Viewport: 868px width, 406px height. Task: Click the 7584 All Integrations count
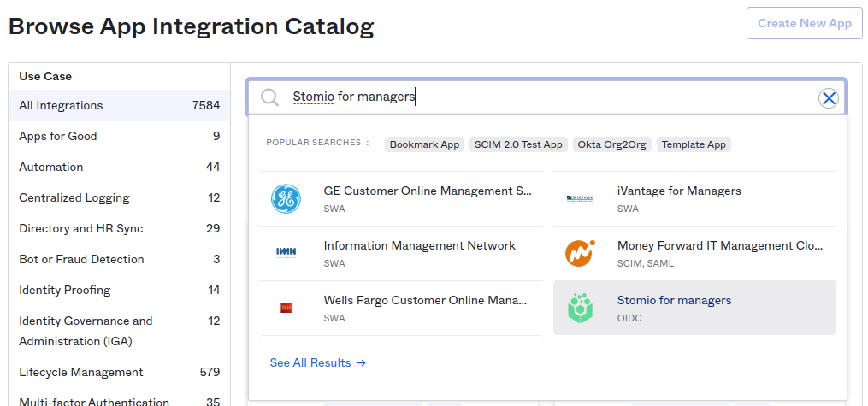(x=206, y=105)
